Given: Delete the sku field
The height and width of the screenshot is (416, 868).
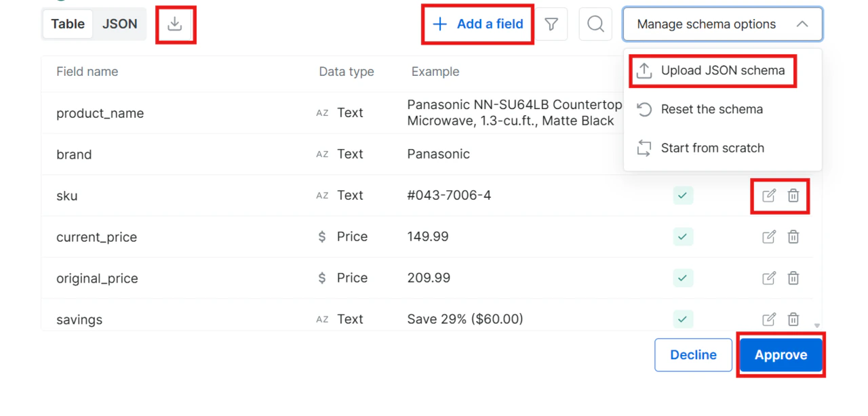Looking at the screenshot, I should (x=793, y=196).
